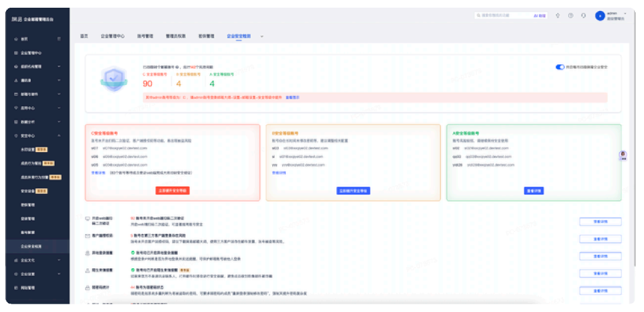Click the info icon after the scanned accounts count
The height and width of the screenshot is (312, 644).
point(177,66)
